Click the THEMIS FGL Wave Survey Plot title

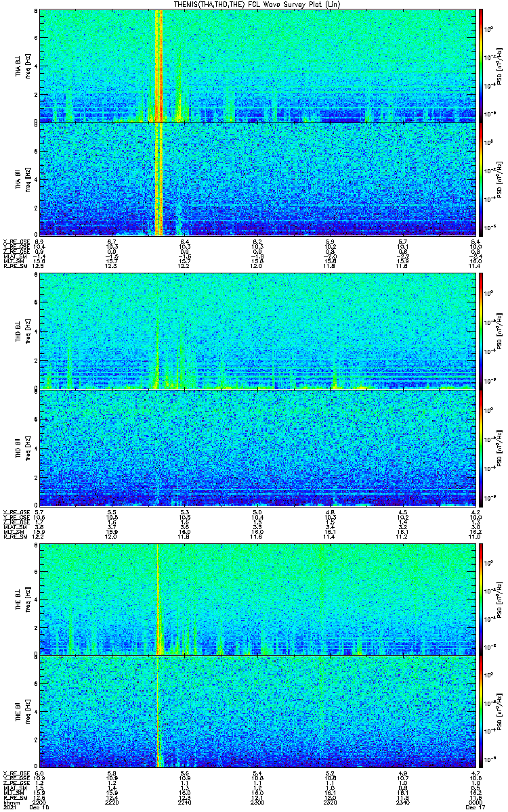pyautogui.click(x=258, y=5)
